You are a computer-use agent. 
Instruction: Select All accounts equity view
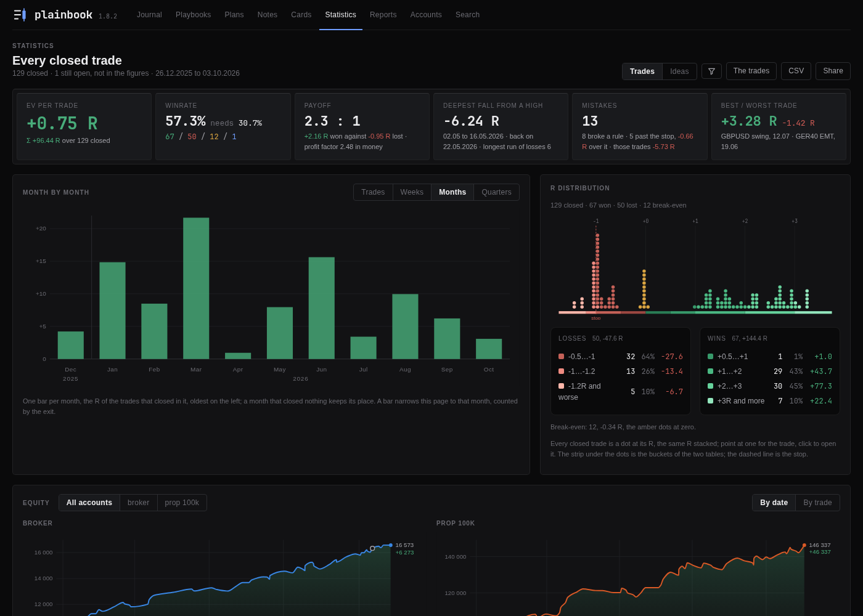pyautogui.click(x=89, y=503)
